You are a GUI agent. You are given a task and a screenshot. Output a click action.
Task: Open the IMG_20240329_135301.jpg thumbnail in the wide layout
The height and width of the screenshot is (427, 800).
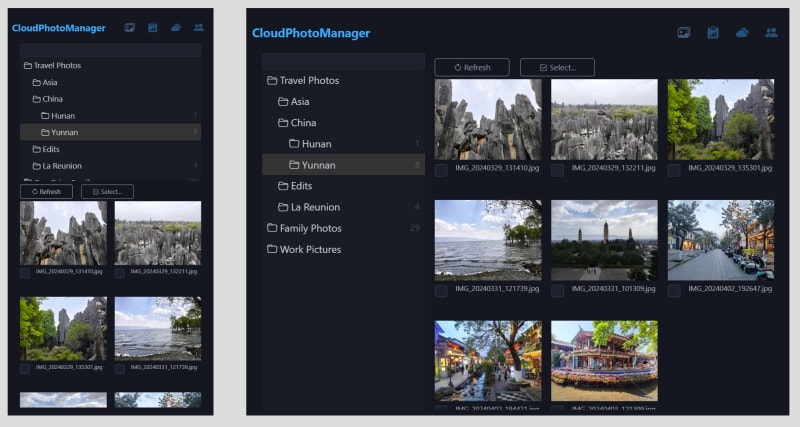(721, 119)
